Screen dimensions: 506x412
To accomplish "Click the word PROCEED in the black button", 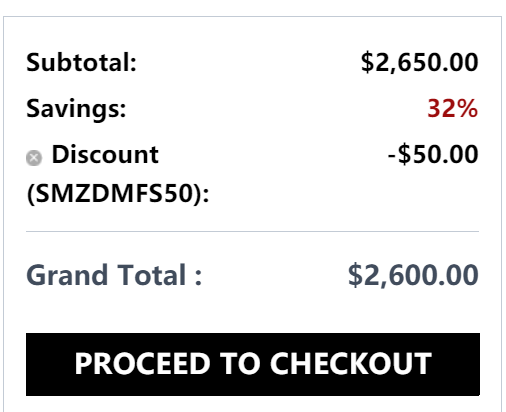I will (142, 364).
